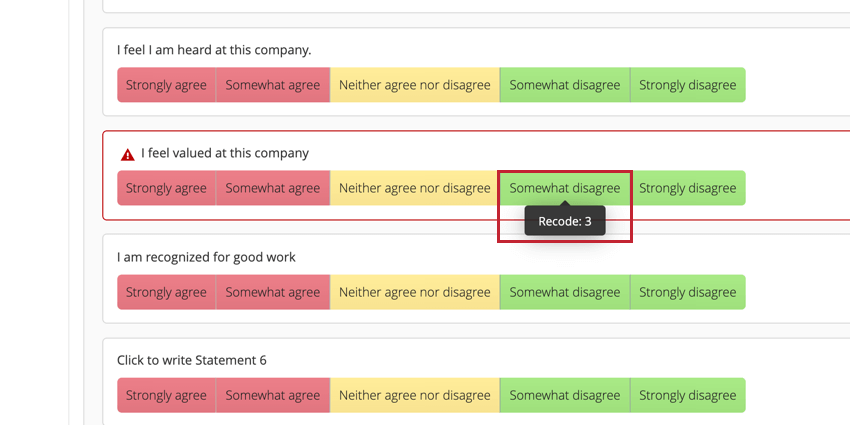Viewport: 850px width, 425px height.
Task: Choose Neither agree nor disagree for recognized statement
Action: pyautogui.click(x=415, y=292)
